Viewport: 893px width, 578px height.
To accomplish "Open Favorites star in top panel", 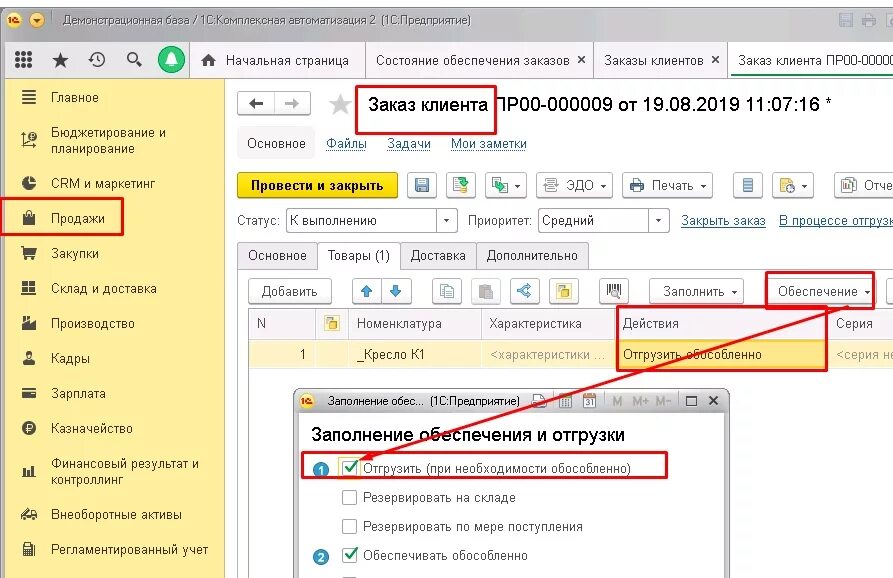I will click(60, 60).
